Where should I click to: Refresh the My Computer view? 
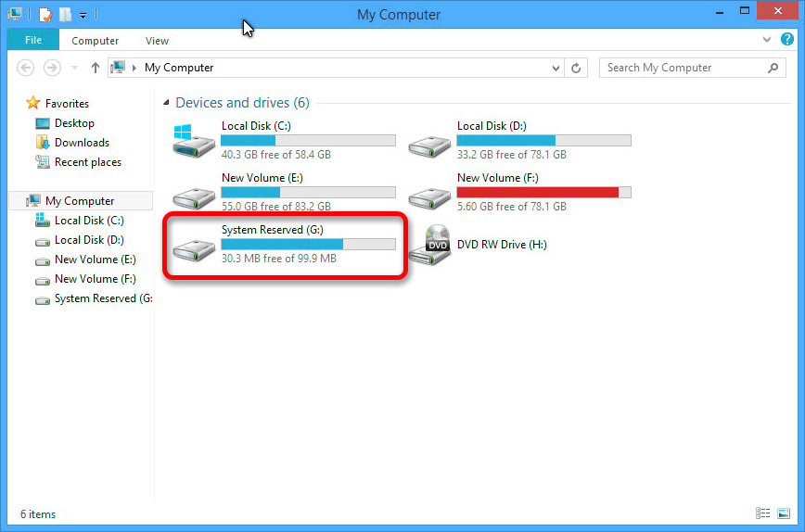coord(576,68)
